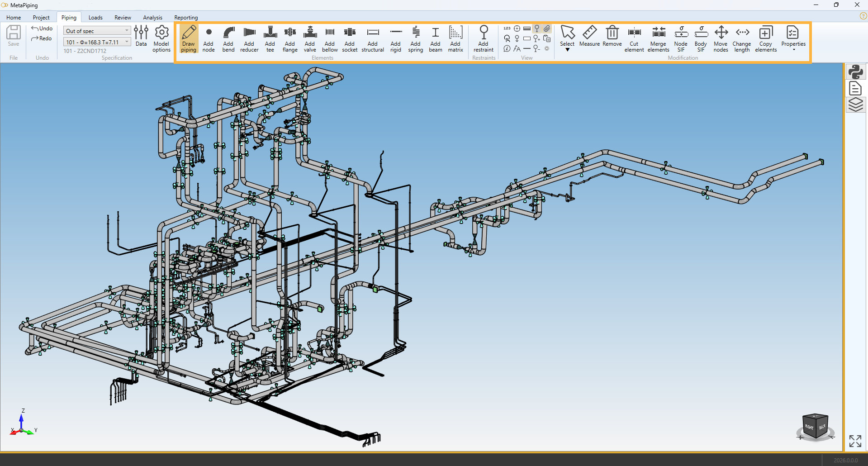
Task: Open the Analysis ribbon tab
Action: tap(152, 18)
